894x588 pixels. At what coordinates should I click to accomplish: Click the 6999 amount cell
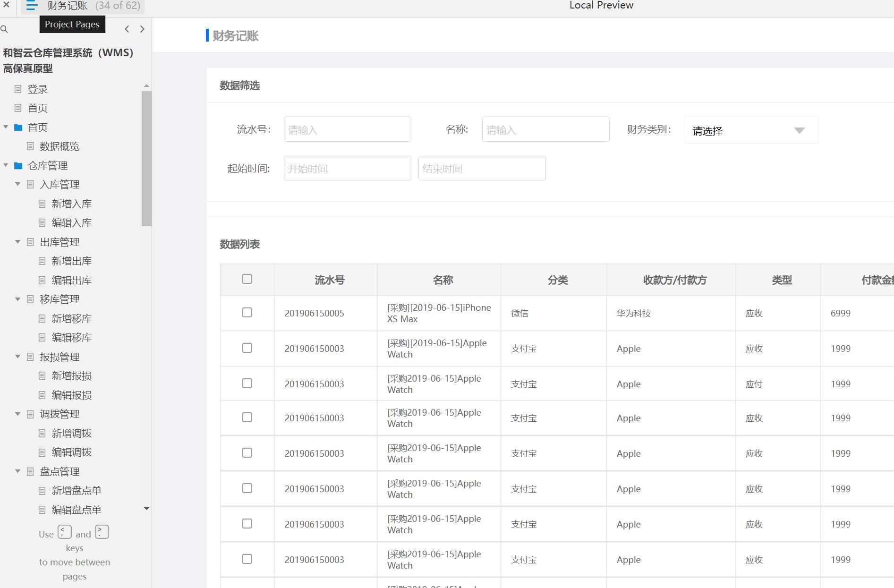[841, 313]
